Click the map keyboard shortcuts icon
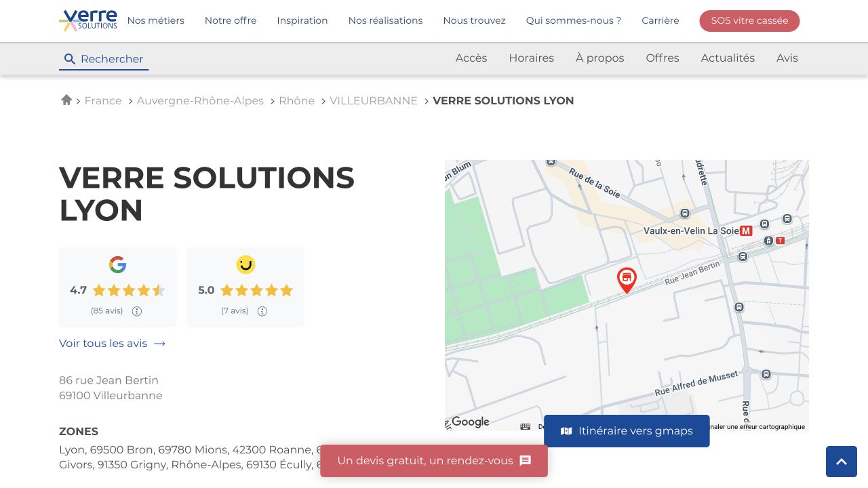 pyautogui.click(x=526, y=426)
